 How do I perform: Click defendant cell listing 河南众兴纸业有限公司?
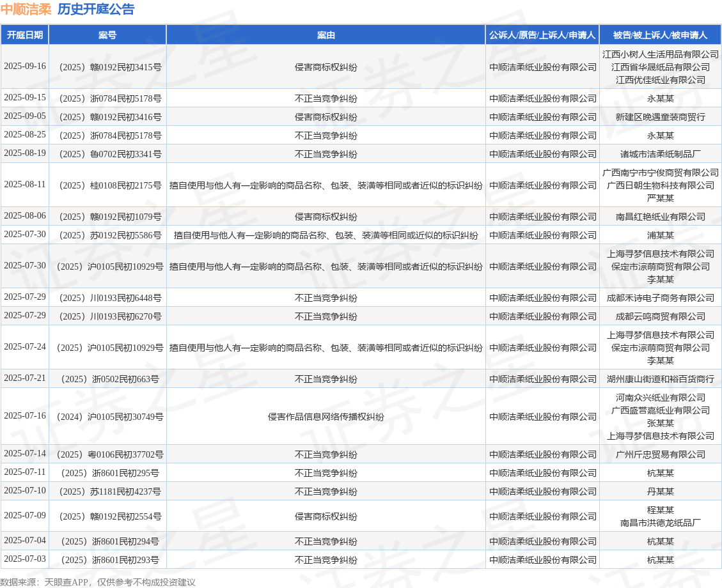661,416
